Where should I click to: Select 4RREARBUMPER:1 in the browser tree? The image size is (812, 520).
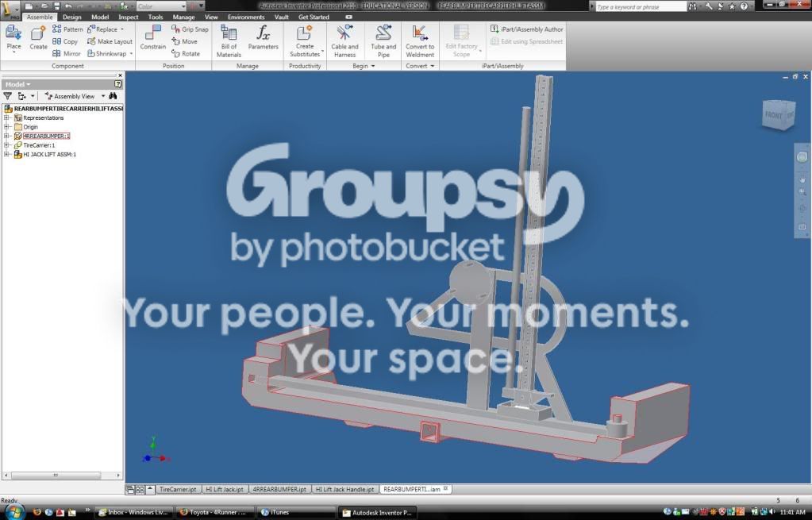(x=46, y=136)
